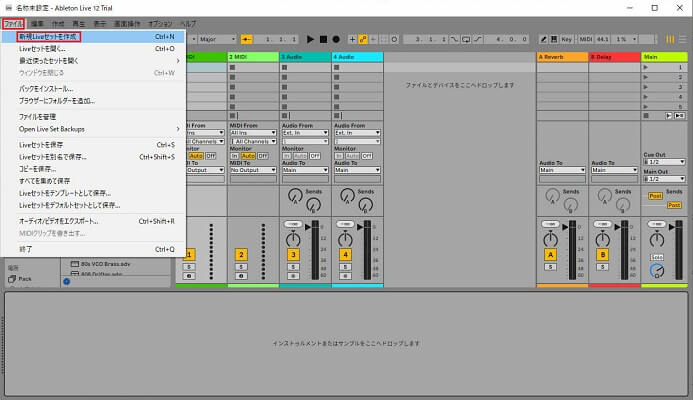Toggle the upper Post send button on Main

655,196
